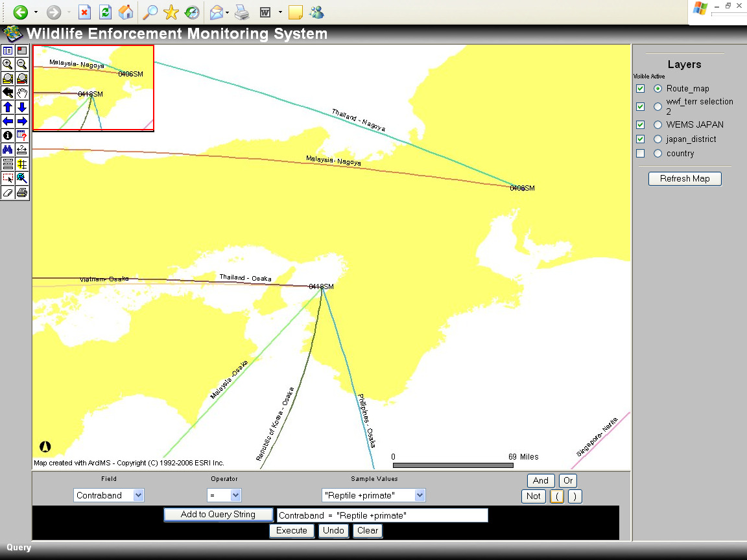Viewport: 747px width, 560px height.
Task: Pan the map north with up arrow
Action: [x=8, y=107]
